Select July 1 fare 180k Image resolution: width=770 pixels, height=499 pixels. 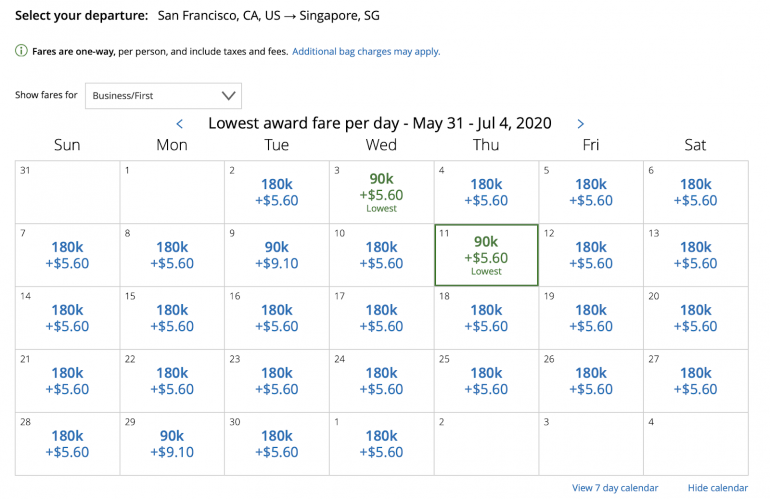(381, 444)
